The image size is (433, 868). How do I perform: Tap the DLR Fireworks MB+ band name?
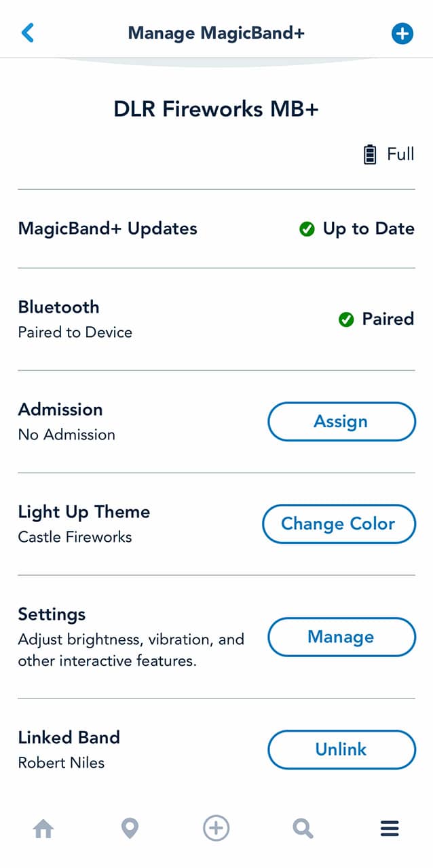pyautogui.click(x=216, y=109)
